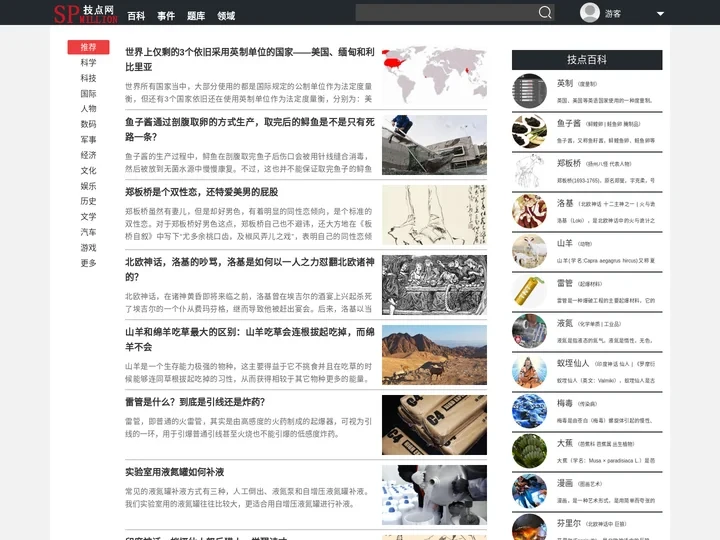Click the 芬里尔 encyclopedia round icon
Screen dimensions: 720x540
point(529,527)
